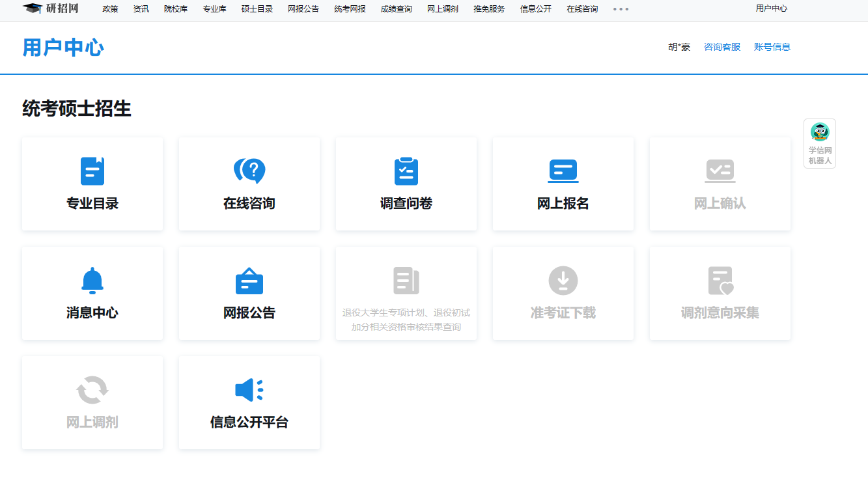Click the 消息中心 bell icon
The height and width of the screenshot is (487, 868).
[92, 280]
